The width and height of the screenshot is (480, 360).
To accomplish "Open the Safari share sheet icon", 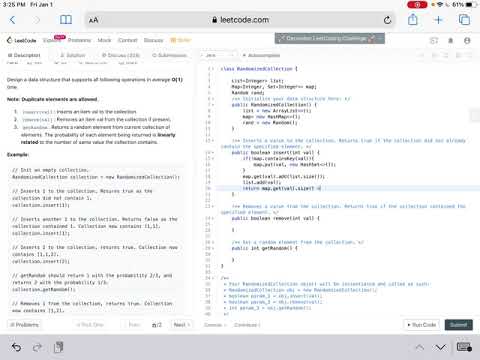I will point(413,19).
